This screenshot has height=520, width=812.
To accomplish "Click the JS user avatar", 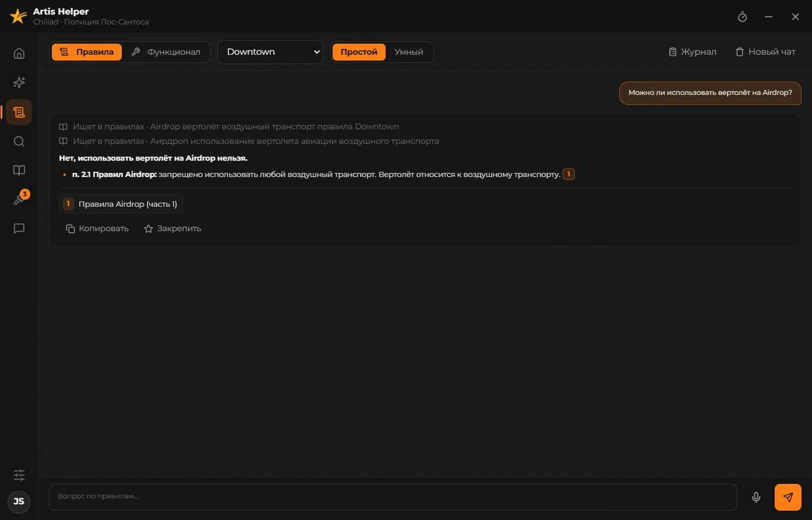I will coord(19,501).
